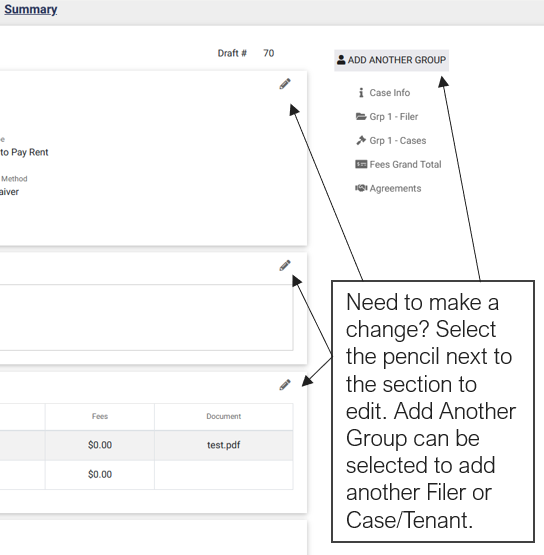Edit the case info section with its pencil
Screen dimensions: 544x555
[285, 84]
